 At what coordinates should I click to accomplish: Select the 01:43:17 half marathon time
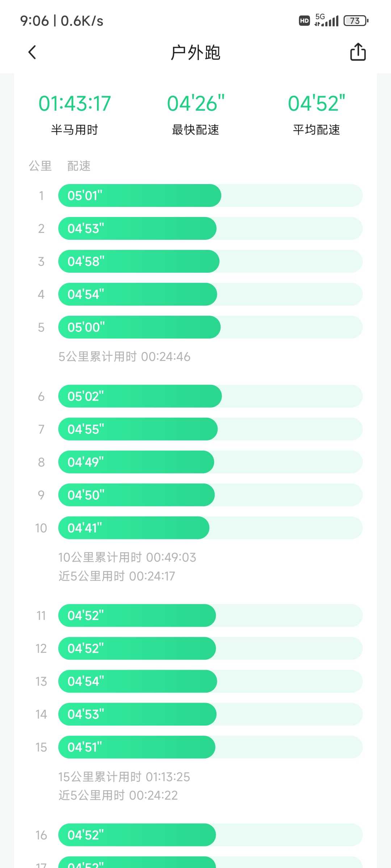tap(75, 103)
